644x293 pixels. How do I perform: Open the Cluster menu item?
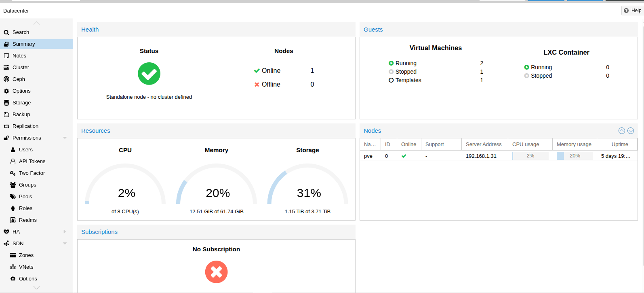(21, 68)
